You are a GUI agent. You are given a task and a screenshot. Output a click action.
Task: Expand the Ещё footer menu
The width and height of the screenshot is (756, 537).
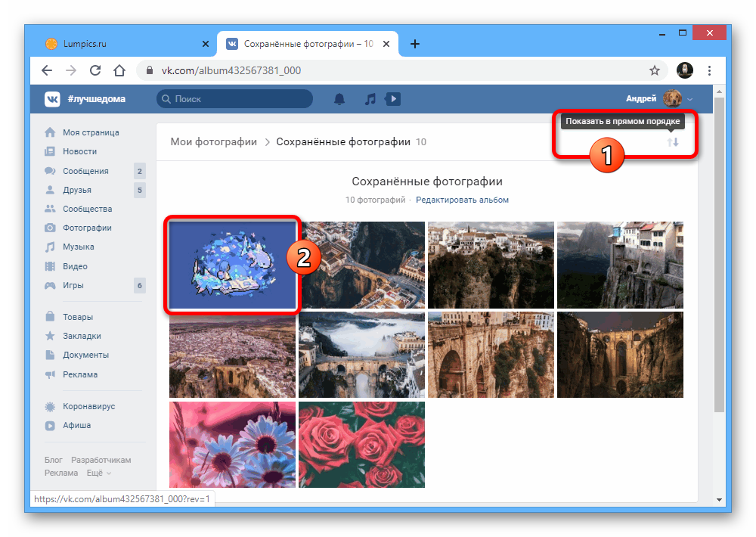tap(98, 473)
